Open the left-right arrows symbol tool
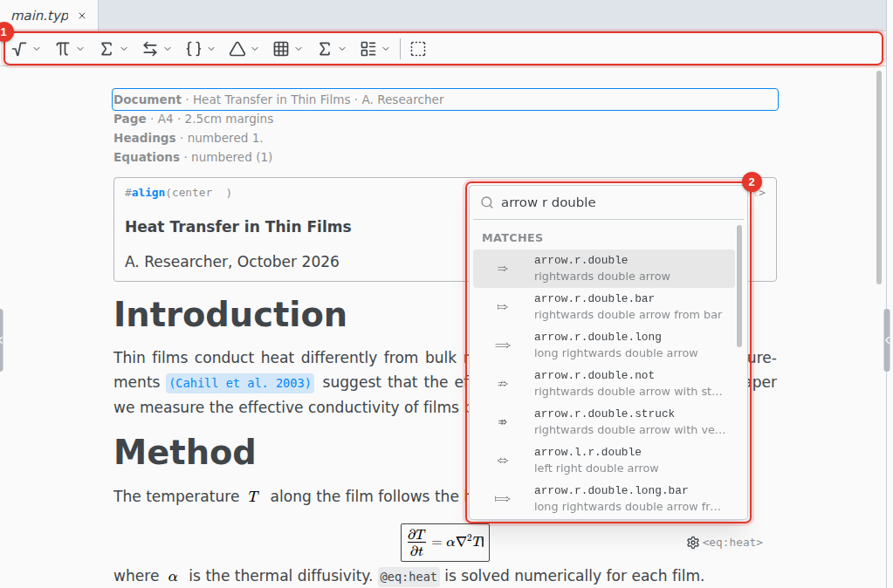This screenshot has height=588, width=893. point(150,49)
